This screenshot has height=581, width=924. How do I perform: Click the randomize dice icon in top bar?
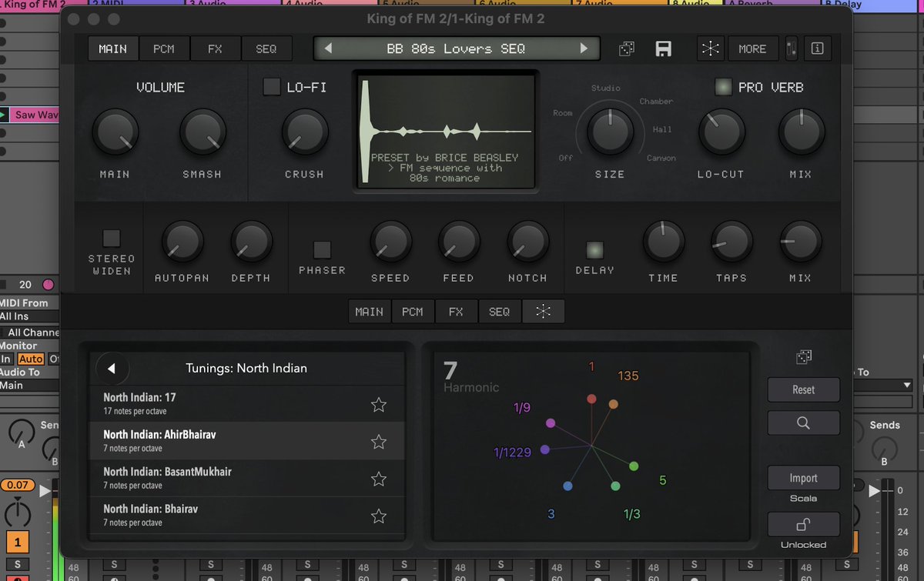point(627,48)
